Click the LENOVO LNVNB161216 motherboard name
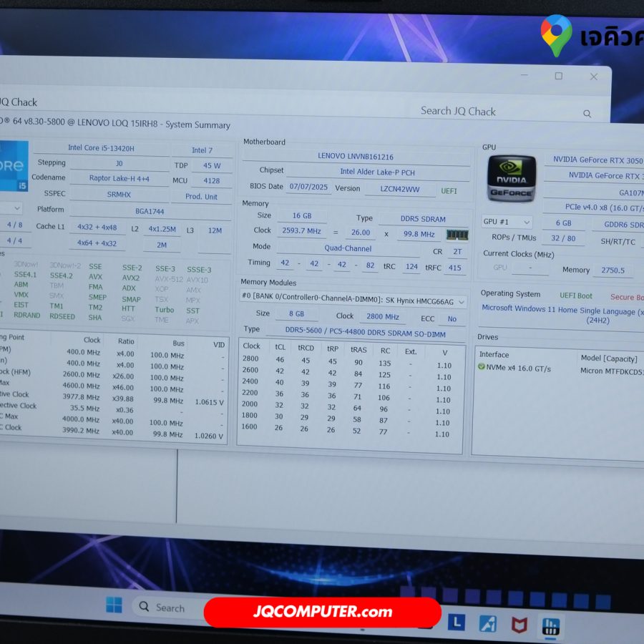The width and height of the screenshot is (644, 644). pyautogui.click(x=356, y=157)
